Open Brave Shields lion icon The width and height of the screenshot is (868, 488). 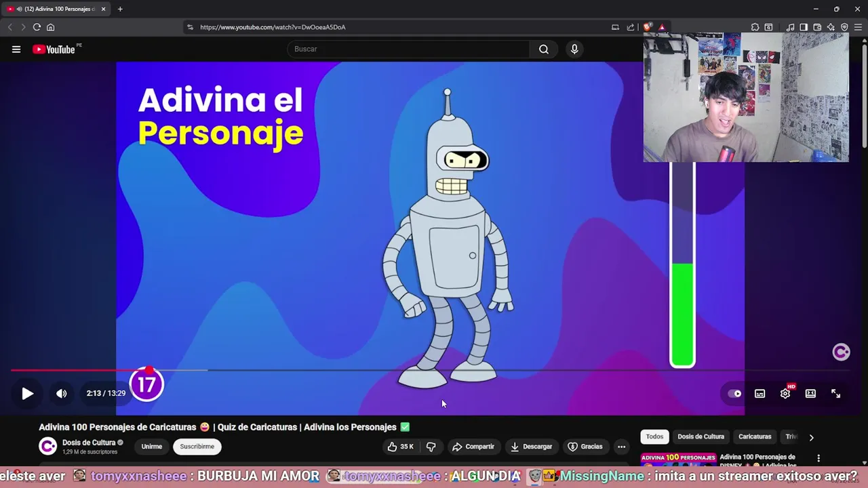point(648,27)
